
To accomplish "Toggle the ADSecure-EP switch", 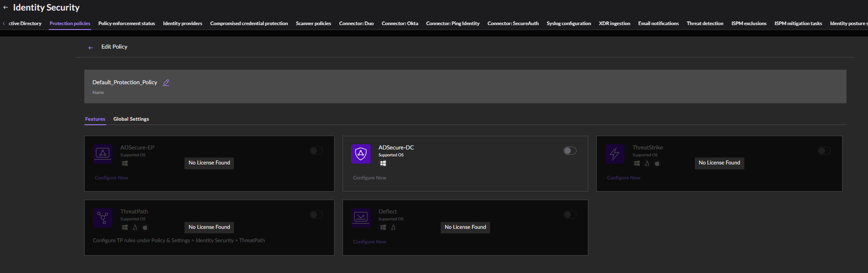I will pos(316,151).
